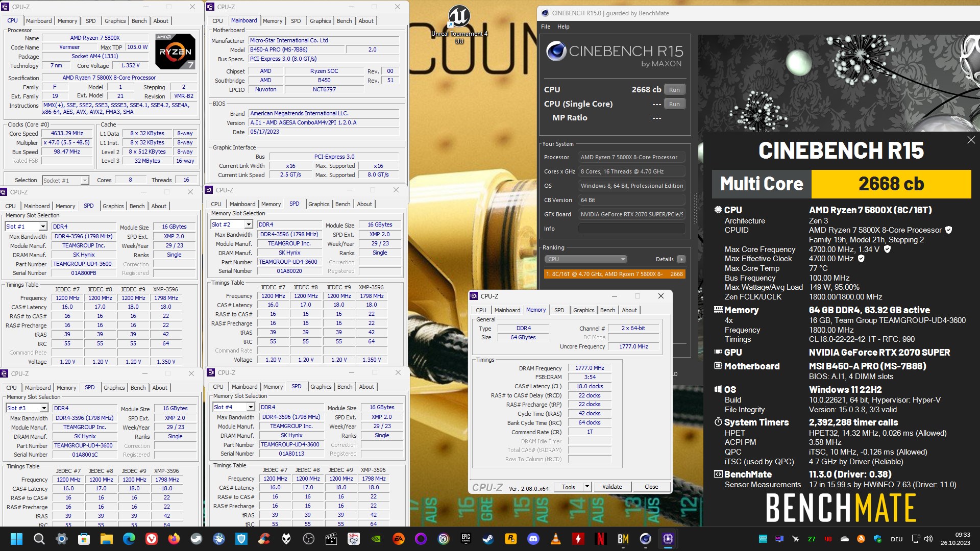
Task: Open DEU keyboard language indicator
Action: click(x=897, y=539)
